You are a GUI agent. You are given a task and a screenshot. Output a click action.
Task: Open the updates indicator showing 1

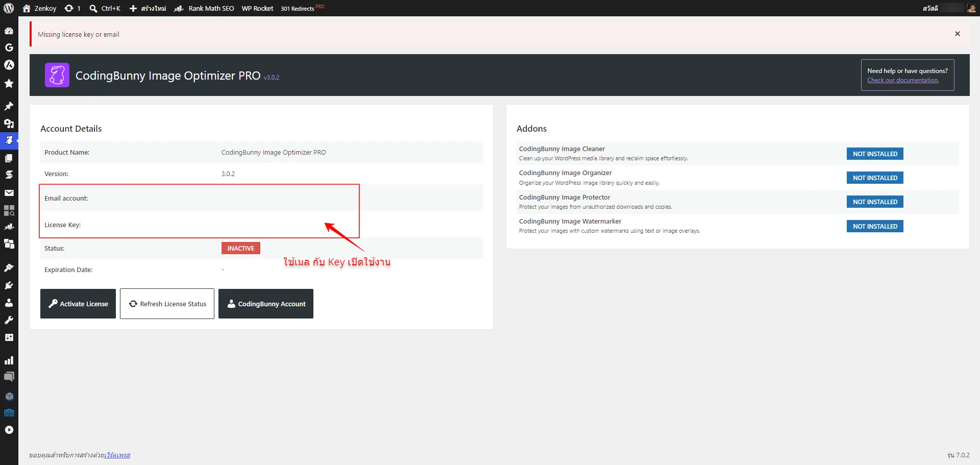pos(72,8)
